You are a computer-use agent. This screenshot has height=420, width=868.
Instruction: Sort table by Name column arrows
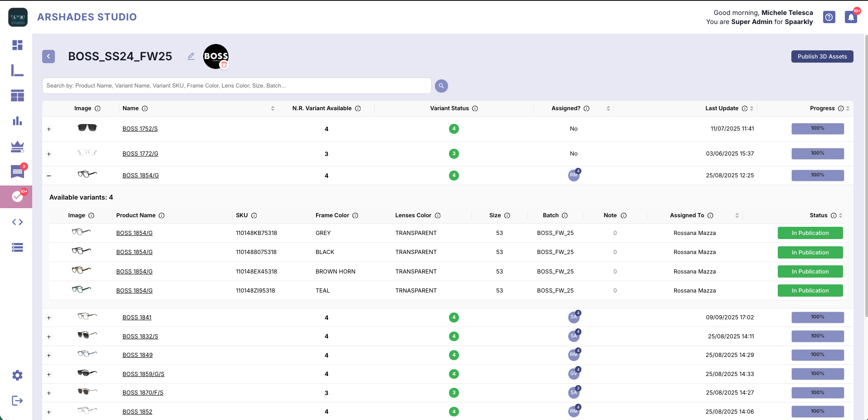click(x=273, y=108)
